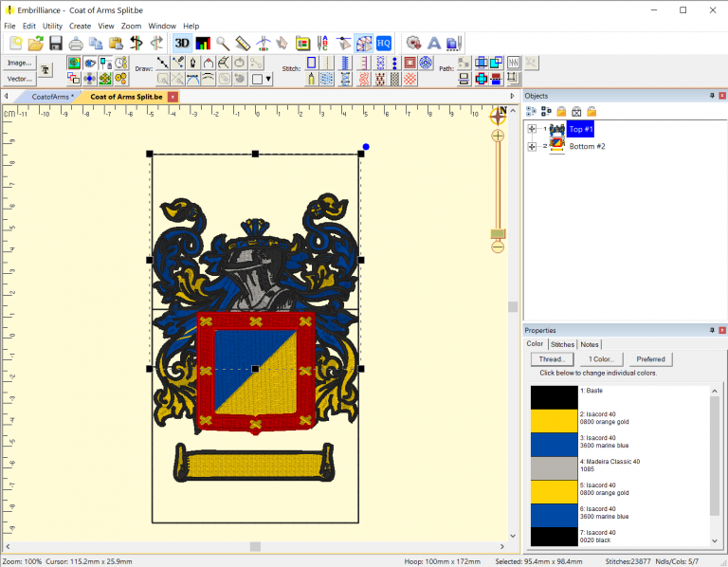This screenshot has width=728, height=567.
Task: Switch to the Stitches properties tab
Action: [x=562, y=344]
